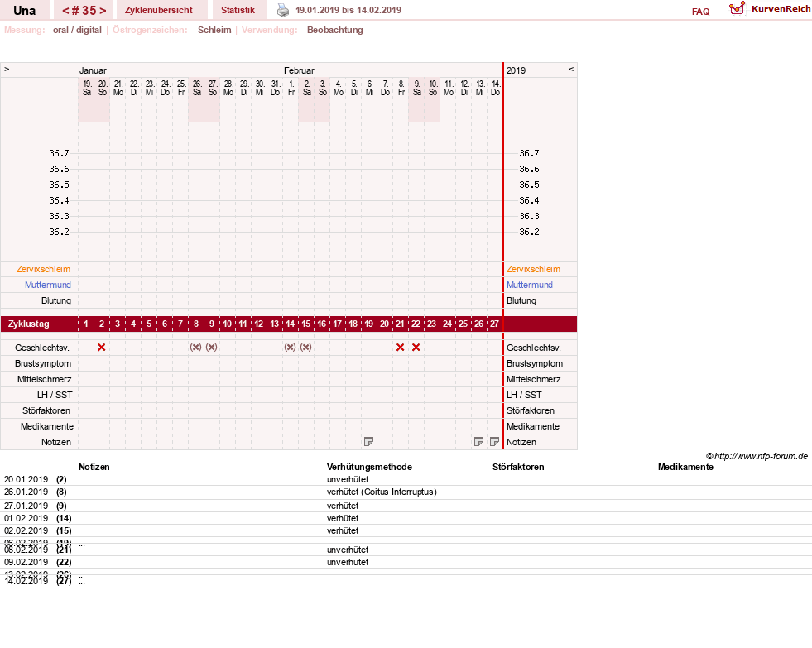
Task: Go to previous cycle via < before #35
Action: [65, 11]
